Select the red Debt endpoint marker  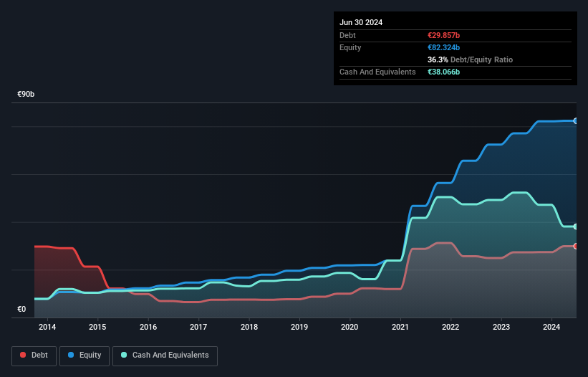575,246
